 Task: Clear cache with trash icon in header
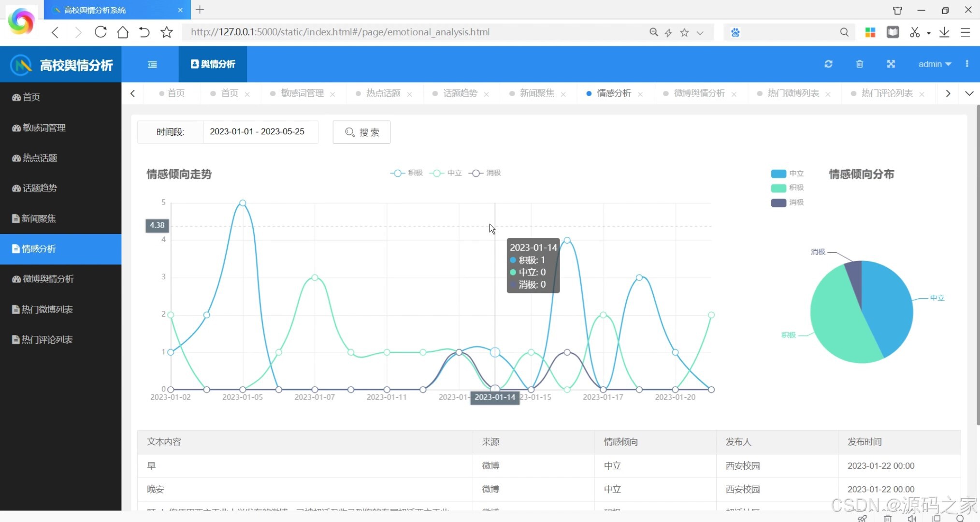pos(860,64)
